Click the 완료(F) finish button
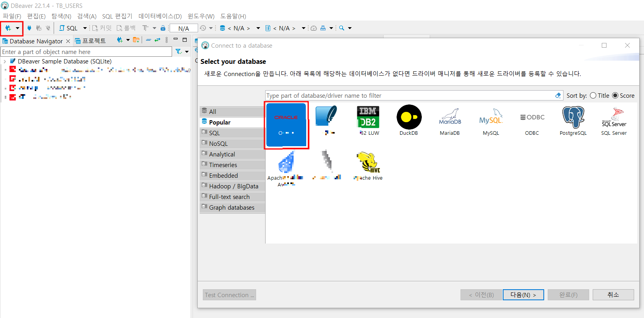 (x=568, y=295)
